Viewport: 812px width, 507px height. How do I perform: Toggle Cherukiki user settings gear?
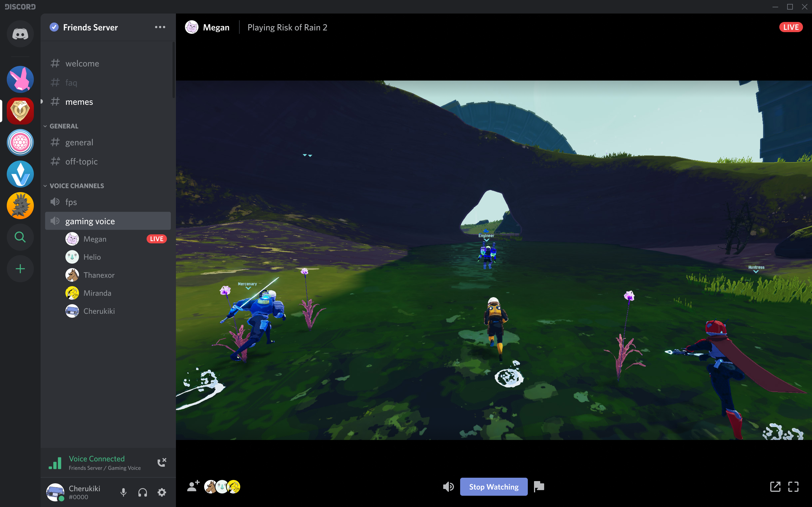(162, 492)
